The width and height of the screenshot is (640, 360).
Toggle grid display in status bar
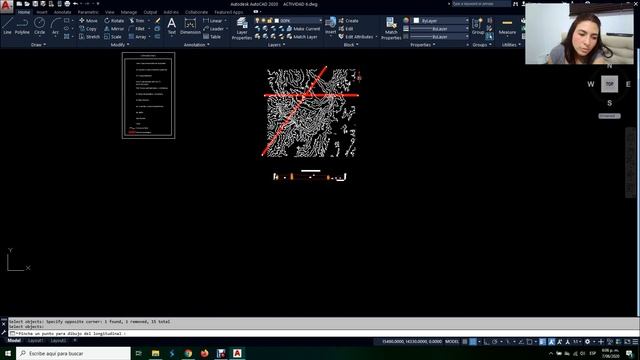coord(465,342)
